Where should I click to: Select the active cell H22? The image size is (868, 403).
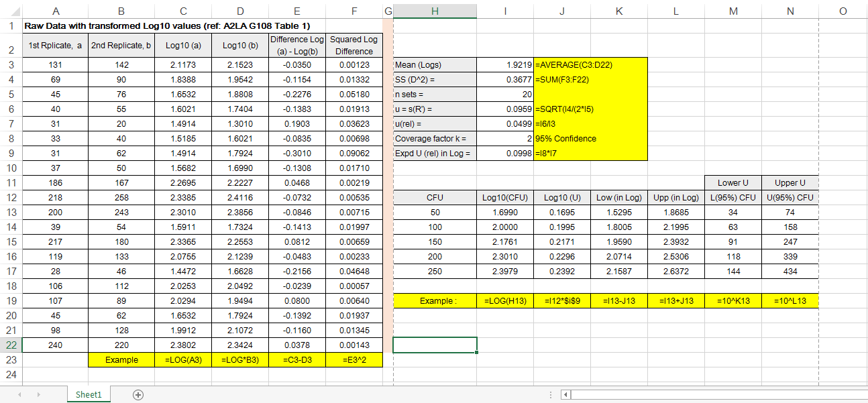pyautogui.click(x=435, y=345)
